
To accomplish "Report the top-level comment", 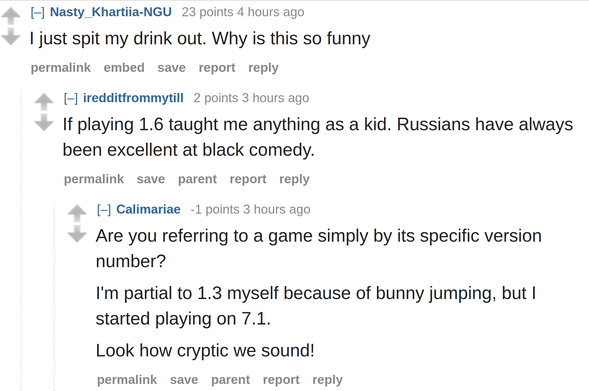I will click(x=217, y=68).
